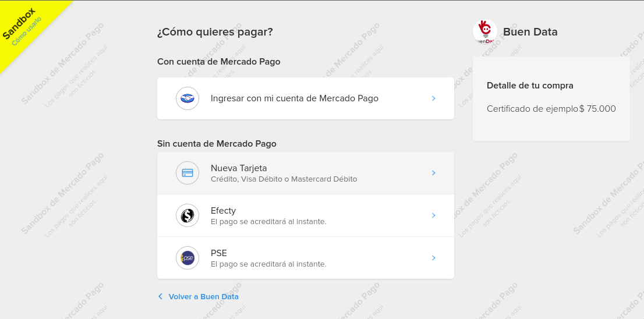Open the Efecty row chevron arrow

point(434,215)
